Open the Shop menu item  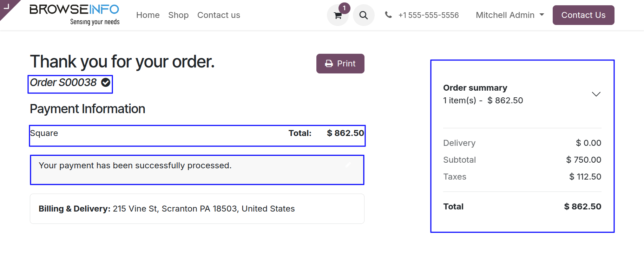click(178, 15)
